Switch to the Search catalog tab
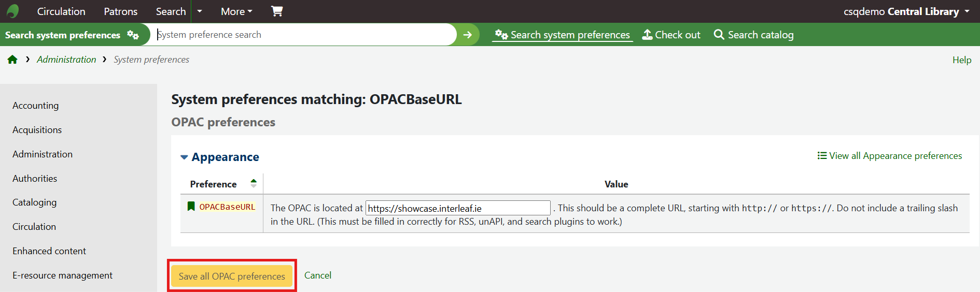 (x=753, y=35)
